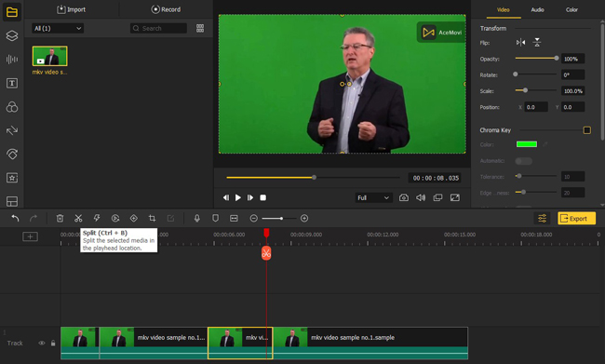Flip the clip horizontally
605x364 pixels.
click(520, 43)
